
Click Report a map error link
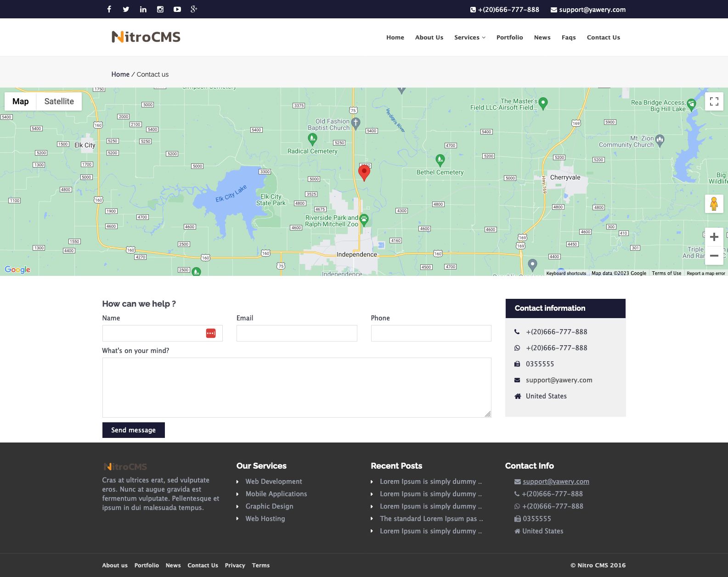point(706,273)
